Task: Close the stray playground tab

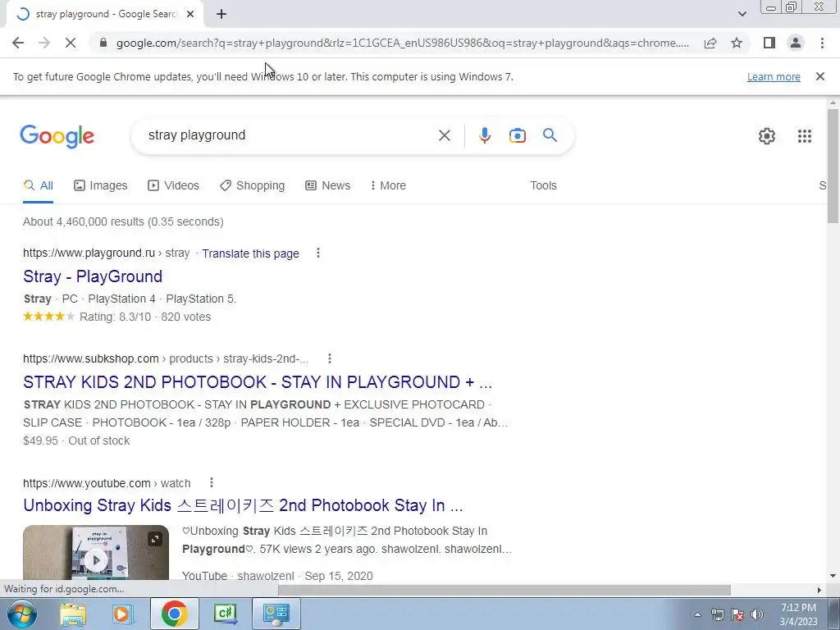Action: click(x=190, y=14)
